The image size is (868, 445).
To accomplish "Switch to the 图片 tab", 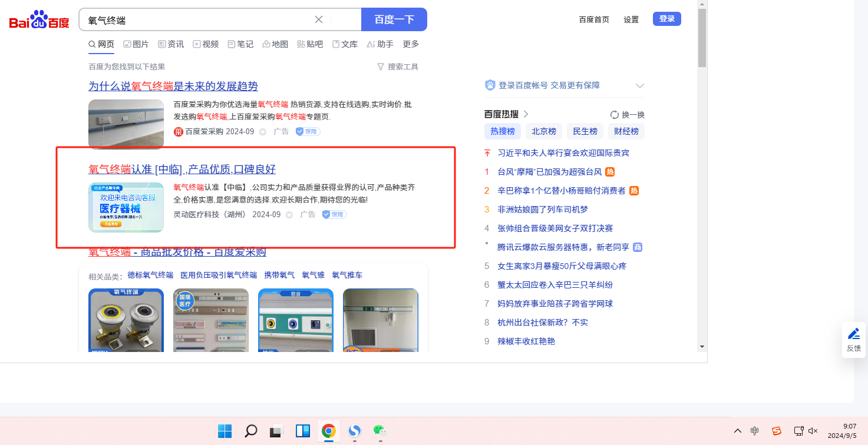I will click(136, 44).
